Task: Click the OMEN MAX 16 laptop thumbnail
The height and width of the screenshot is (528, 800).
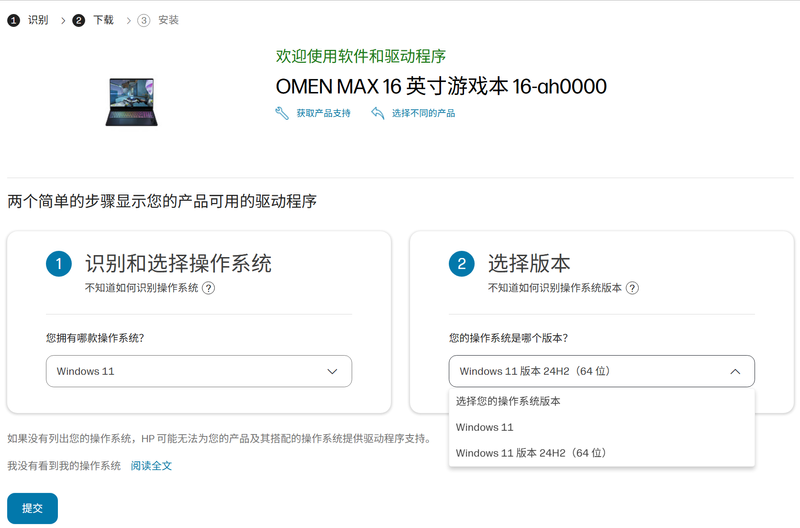Action: coord(132,102)
